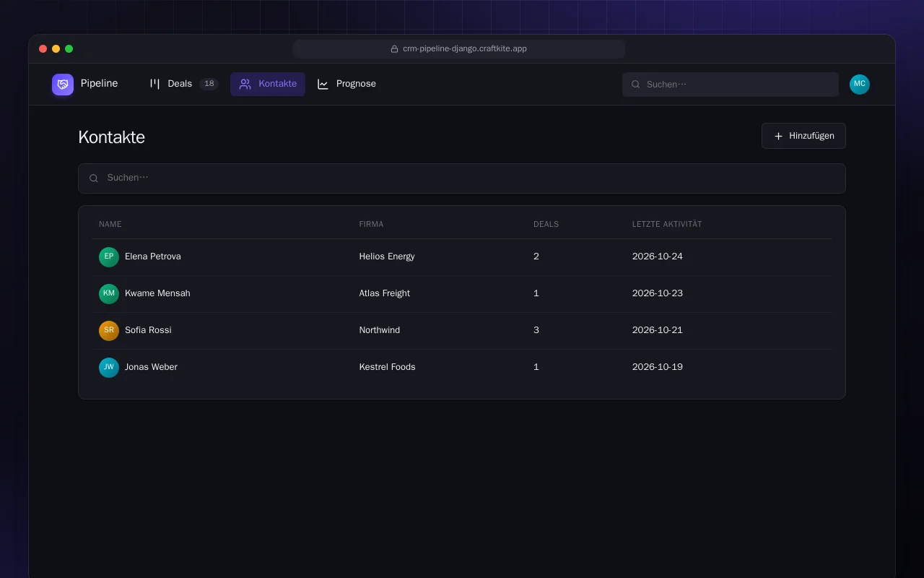Open the Deals tab
924x578 pixels.
tap(183, 84)
